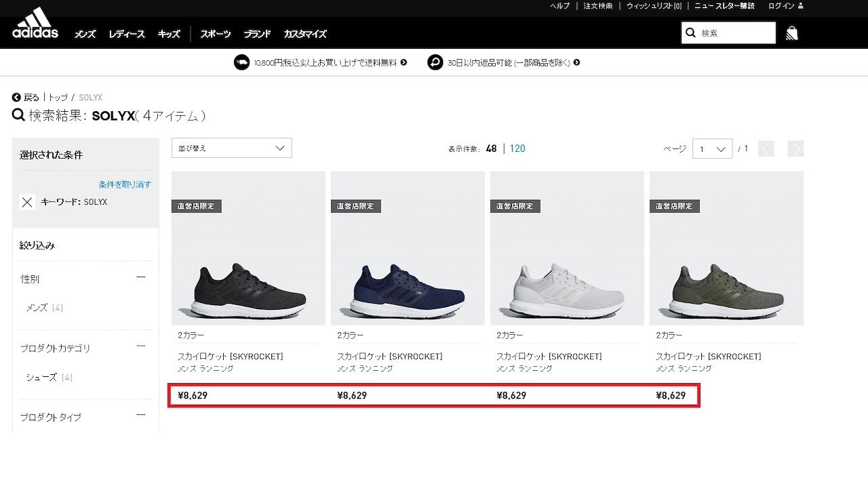Click the black shoe's スカイロケット [SKYROCKET] title

pyautogui.click(x=231, y=357)
